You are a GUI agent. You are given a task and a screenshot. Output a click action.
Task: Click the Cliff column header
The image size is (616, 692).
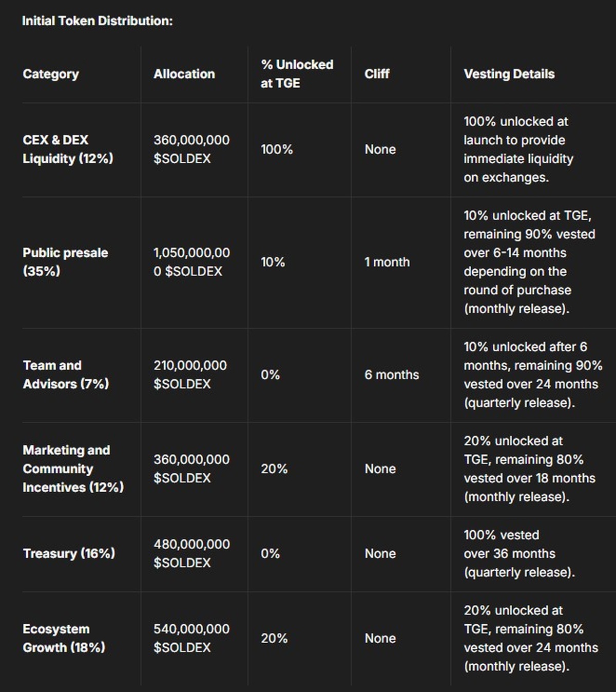pyautogui.click(x=377, y=74)
